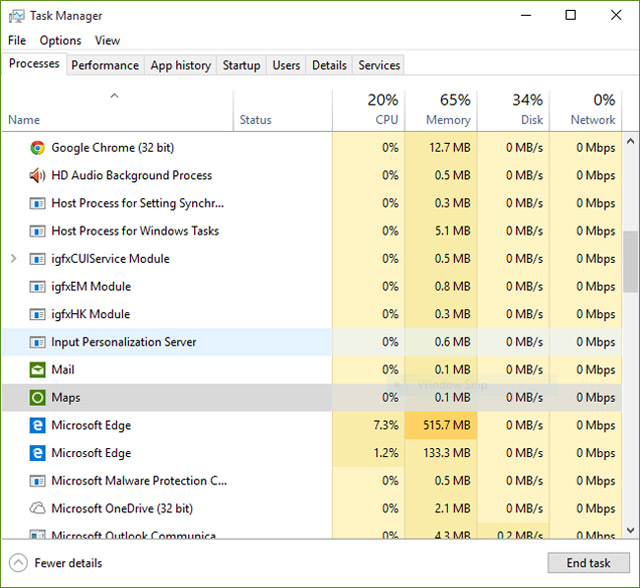Switch to the Startup tab

coord(241,65)
